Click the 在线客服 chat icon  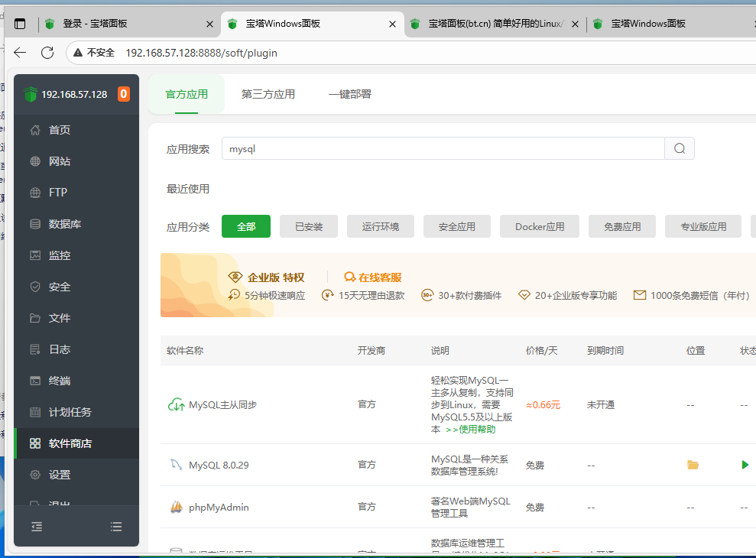tap(349, 277)
